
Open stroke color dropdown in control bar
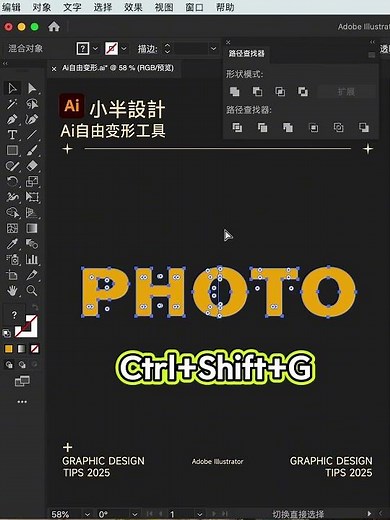(124, 49)
